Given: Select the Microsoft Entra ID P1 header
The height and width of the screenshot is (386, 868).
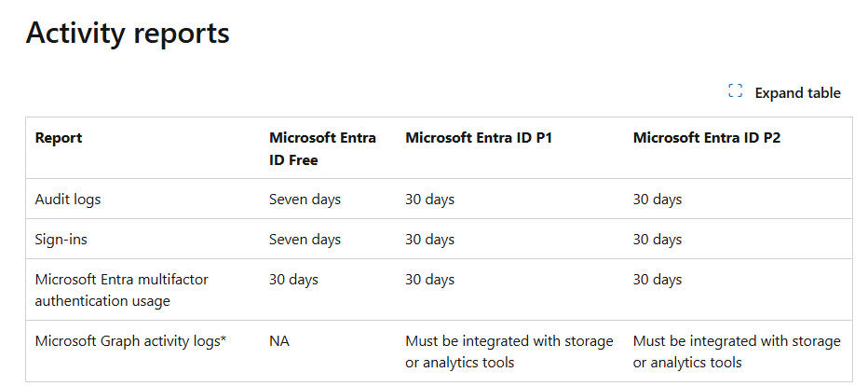Looking at the screenshot, I should 479,138.
